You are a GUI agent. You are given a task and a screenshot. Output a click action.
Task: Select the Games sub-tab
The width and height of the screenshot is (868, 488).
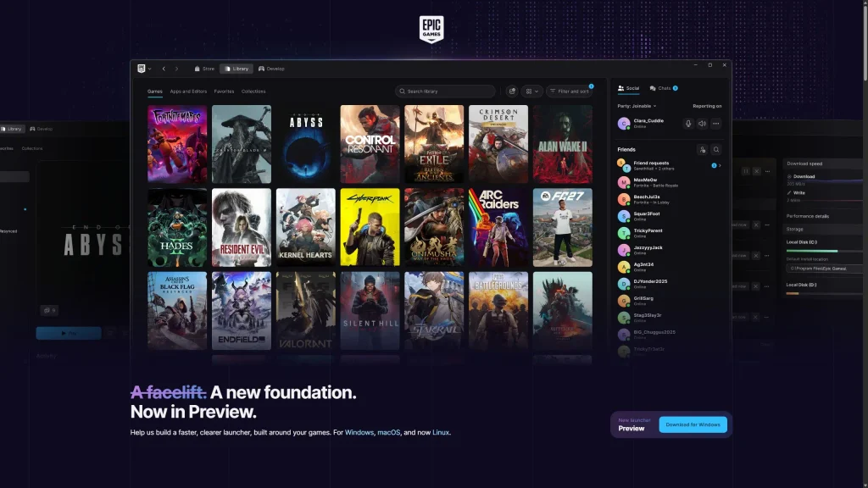pos(155,91)
